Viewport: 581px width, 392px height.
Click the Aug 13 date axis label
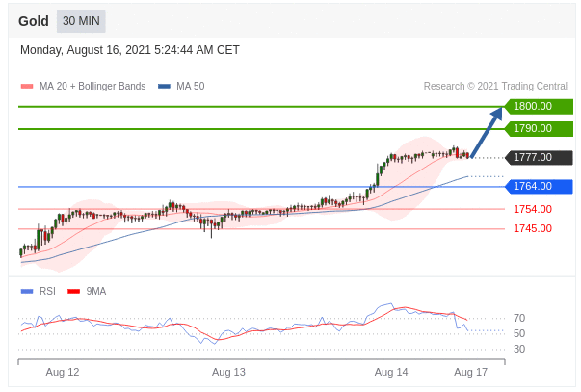(228, 372)
